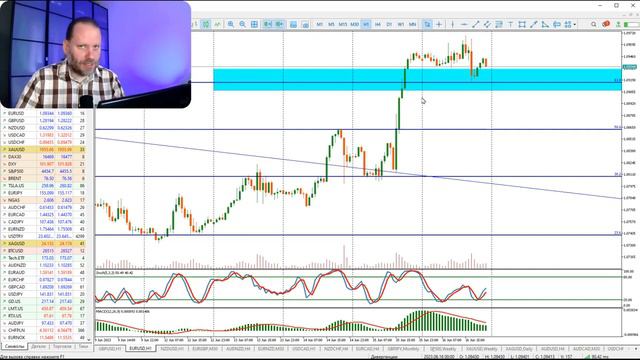Select the standard arrow cursor tool
Viewport: 640px width, 360px height.
pyautogui.click(x=427, y=24)
